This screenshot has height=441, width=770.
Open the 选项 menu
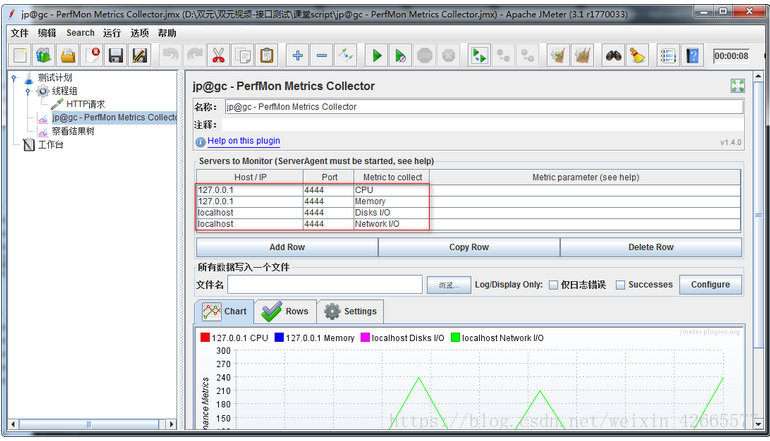(x=139, y=33)
